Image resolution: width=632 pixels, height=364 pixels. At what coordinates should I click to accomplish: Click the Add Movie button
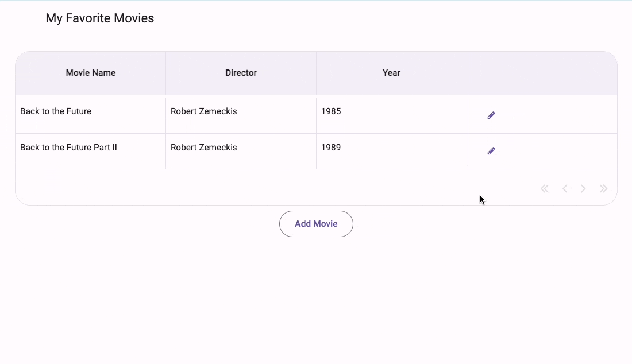[316, 224]
